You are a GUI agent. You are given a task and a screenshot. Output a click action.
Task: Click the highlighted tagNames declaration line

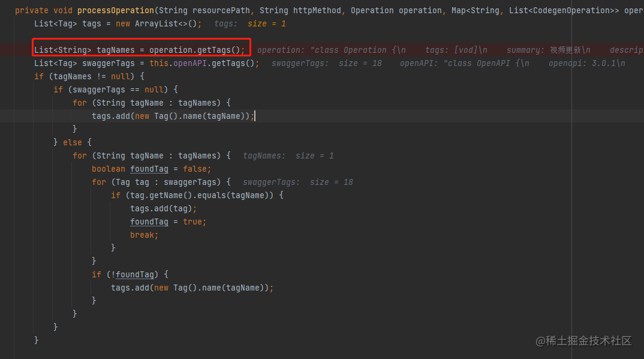click(141, 49)
